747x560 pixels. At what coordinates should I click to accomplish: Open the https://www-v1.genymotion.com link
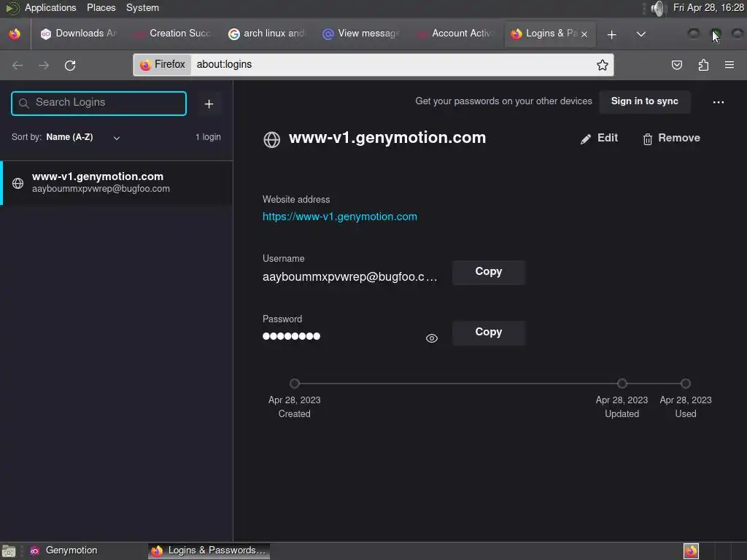pyautogui.click(x=340, y=217)
